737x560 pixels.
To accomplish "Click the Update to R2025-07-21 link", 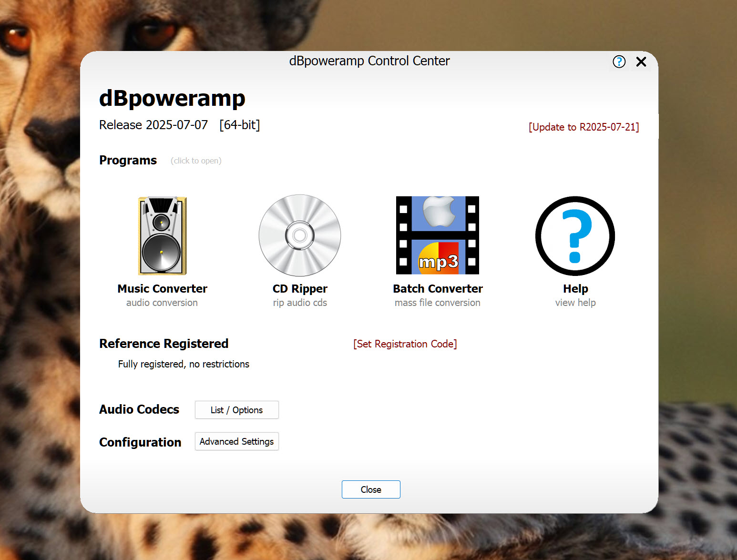I will [x=583, y=127].
